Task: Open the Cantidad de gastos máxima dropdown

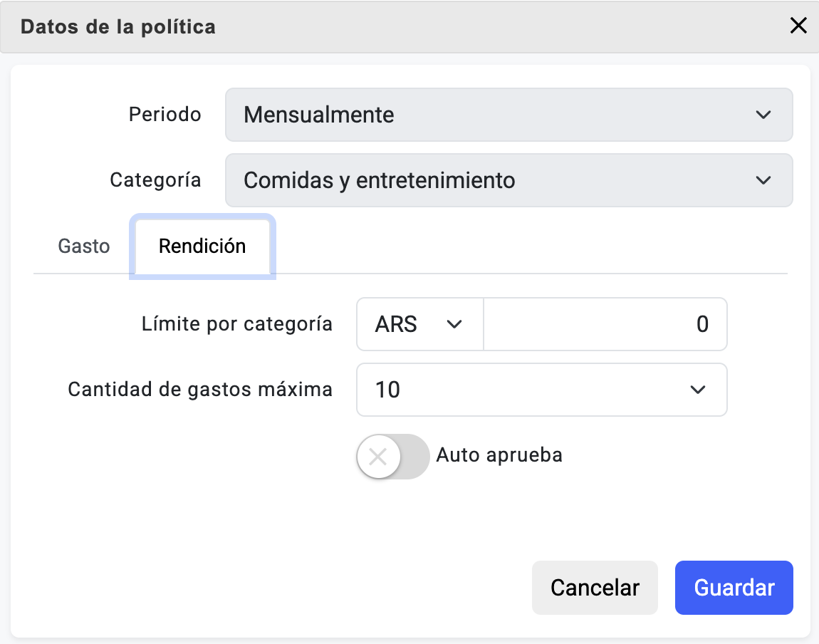Action: pyautogui.click(x=527, y=390)
